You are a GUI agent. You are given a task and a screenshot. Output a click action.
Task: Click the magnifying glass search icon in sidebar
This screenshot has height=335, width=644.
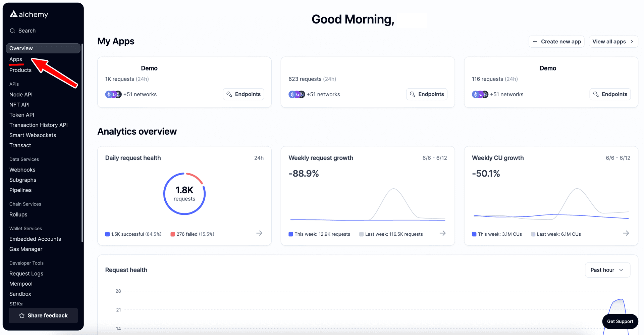[12, 31]
